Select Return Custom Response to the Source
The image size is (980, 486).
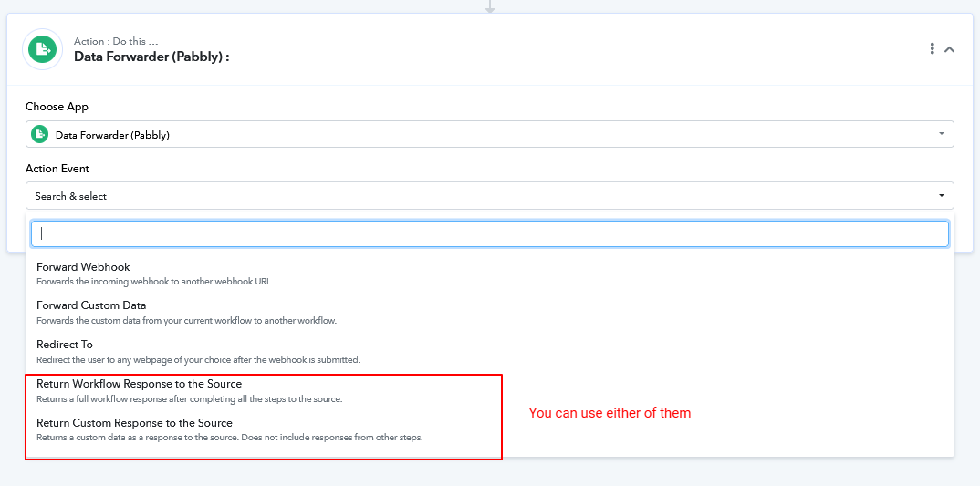489,429
